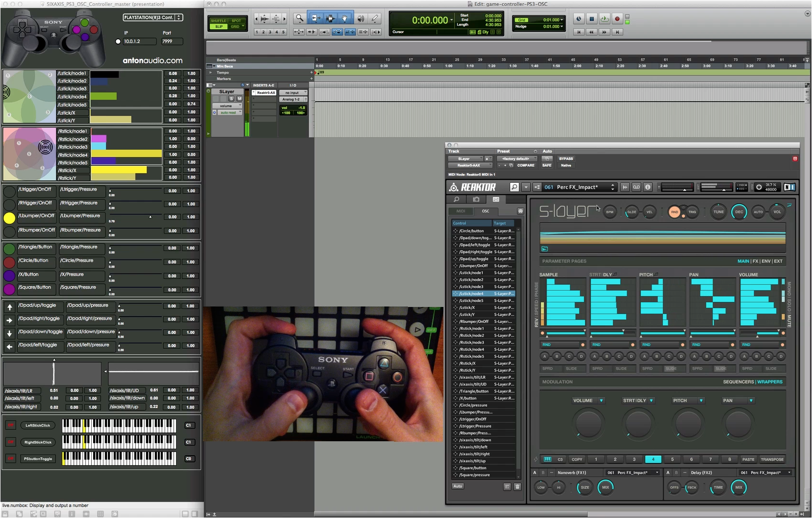Open the Nanoverb FX1 preset dropdown
The height and width of the screenshot is (518, 812).
[632, 473]
